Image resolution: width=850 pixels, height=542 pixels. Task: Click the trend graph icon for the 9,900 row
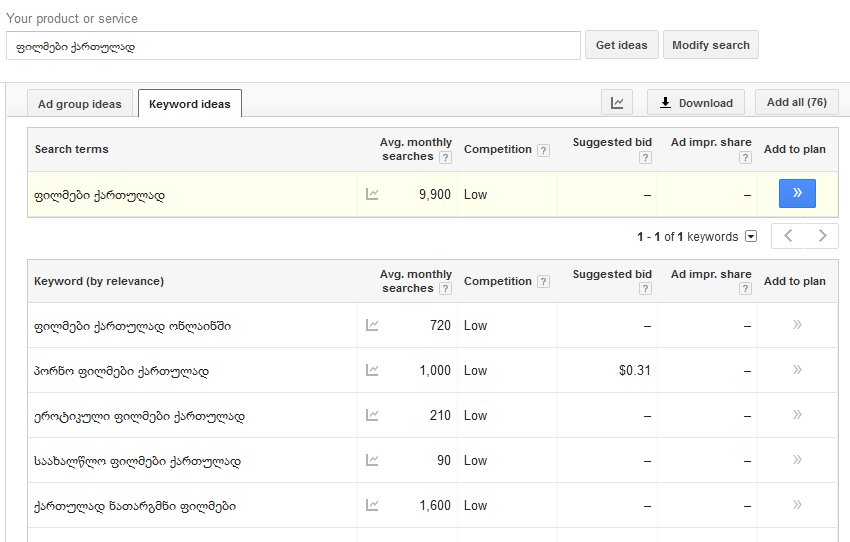click(372, 195)
